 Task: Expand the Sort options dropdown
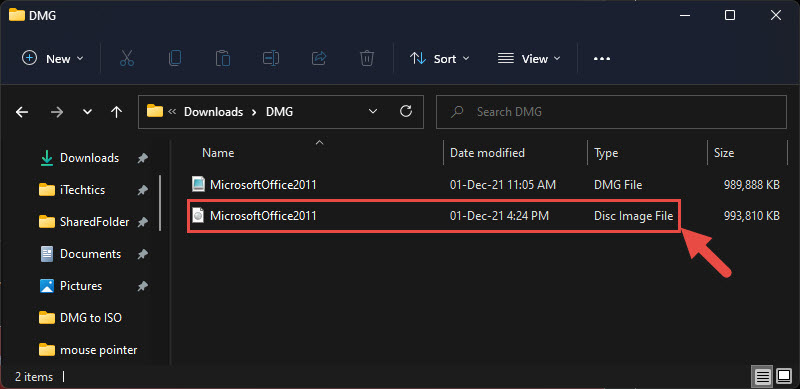439,59
